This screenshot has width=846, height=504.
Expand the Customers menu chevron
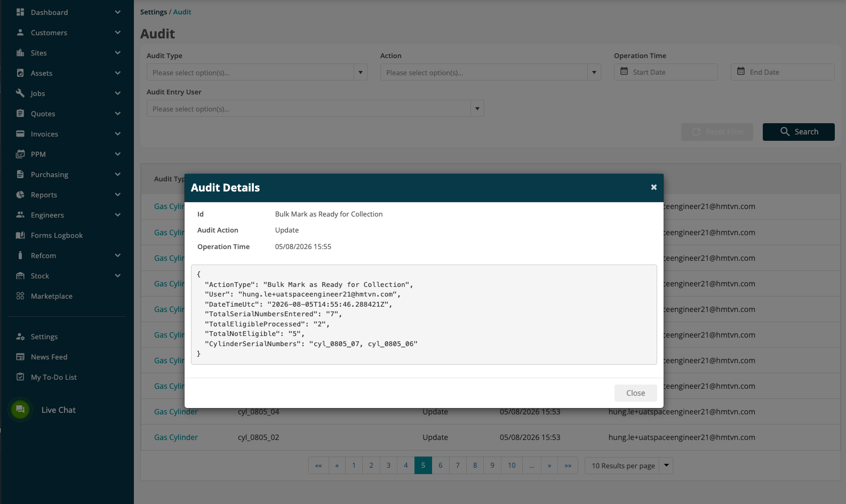click(117, 32)
